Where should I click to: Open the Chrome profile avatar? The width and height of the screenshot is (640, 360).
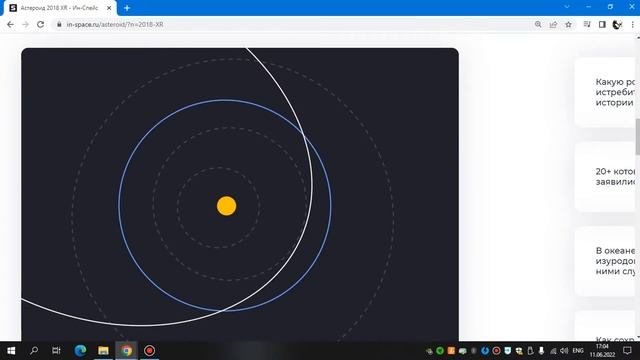pyautogui.click(x=617, y=24)
